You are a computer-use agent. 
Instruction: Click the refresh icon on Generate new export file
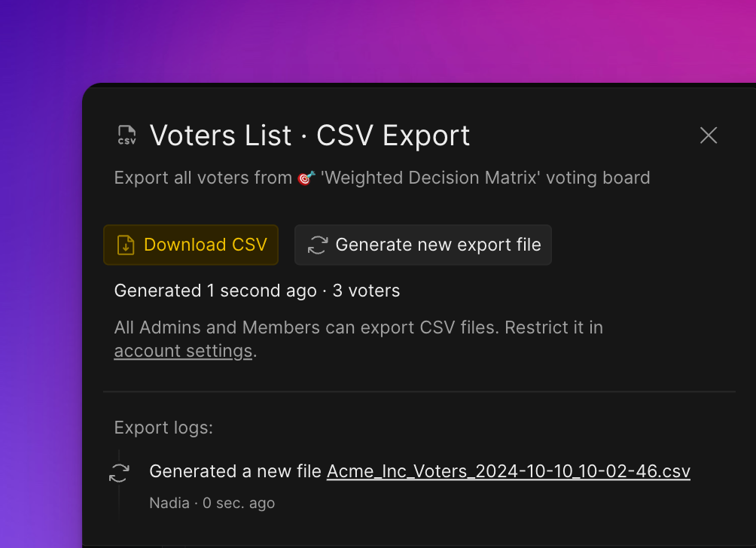[x=316, y=245]
